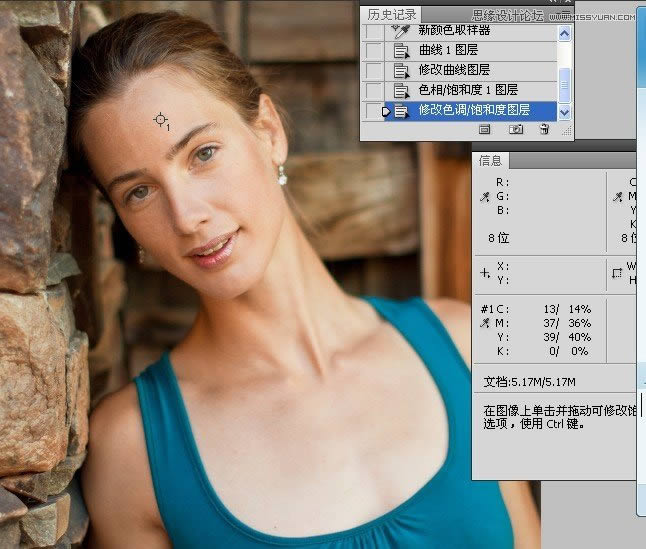This screenshot has height=549, width=646.
Task: Click the RGB eyedropper icon in Info panel
Action: 486,197
